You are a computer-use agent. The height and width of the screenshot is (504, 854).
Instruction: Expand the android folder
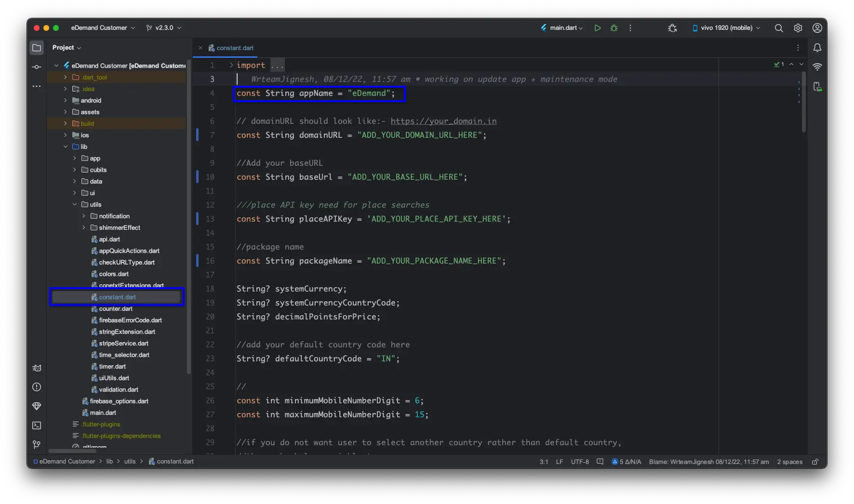click(66, 100)
